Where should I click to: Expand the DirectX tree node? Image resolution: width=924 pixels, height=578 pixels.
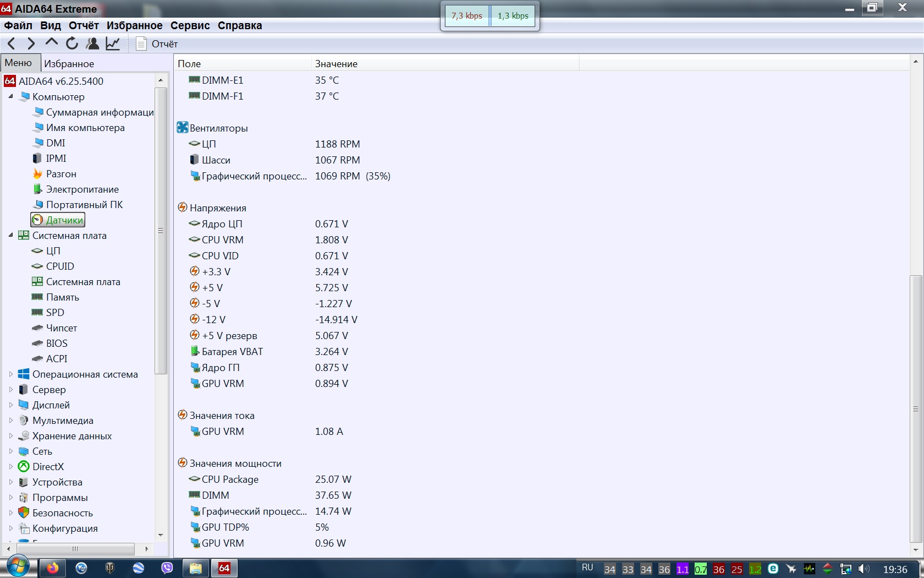coord(10,466)
